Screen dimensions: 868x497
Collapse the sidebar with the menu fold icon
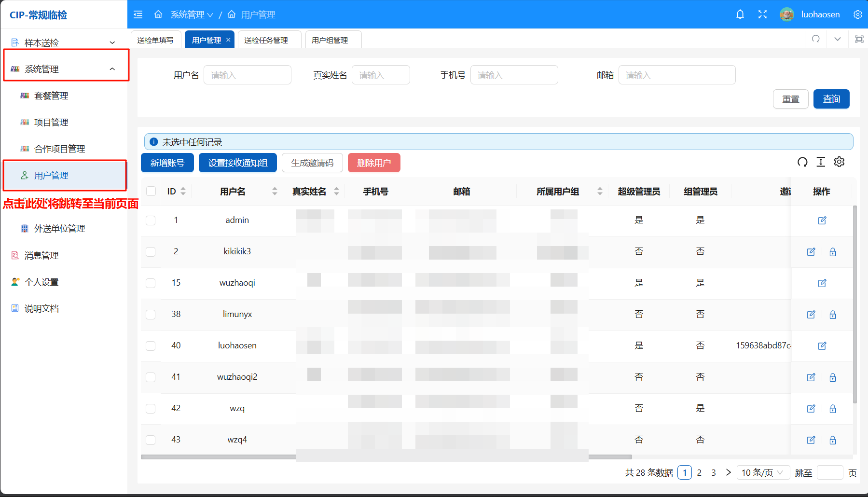pos(138,14)
